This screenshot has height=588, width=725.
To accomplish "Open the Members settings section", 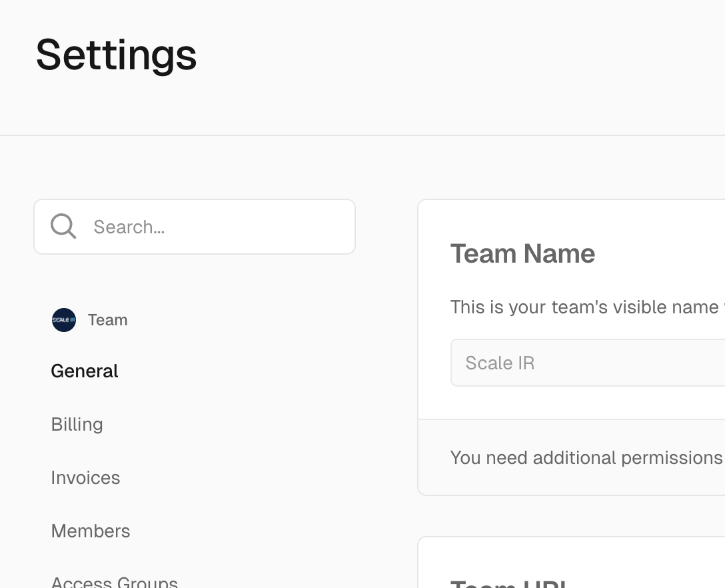I will tap(91, 531).
